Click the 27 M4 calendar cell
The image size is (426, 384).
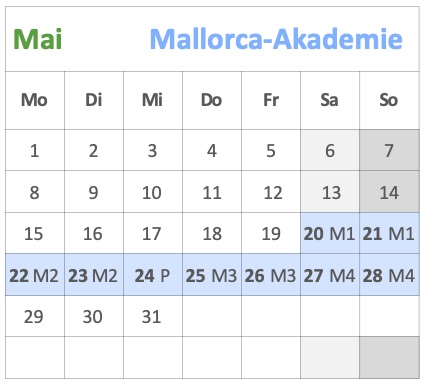pyautogui.click(x=330, y=275)
